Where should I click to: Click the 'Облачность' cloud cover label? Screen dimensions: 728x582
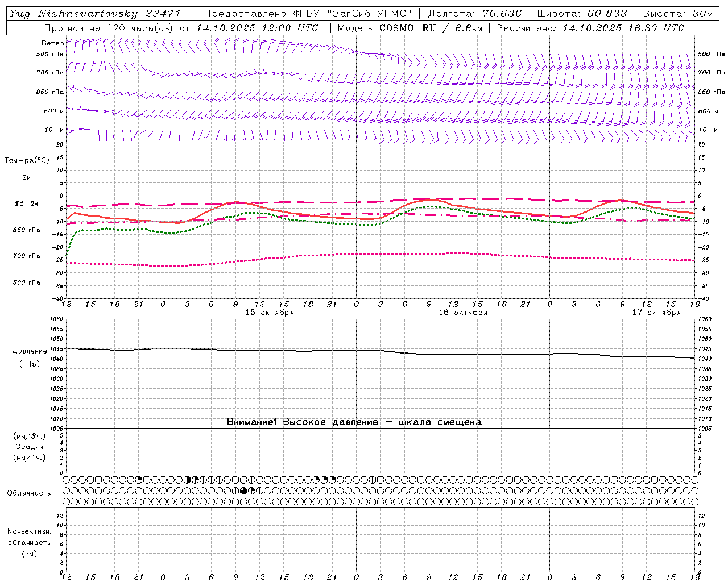pos(29,493)
